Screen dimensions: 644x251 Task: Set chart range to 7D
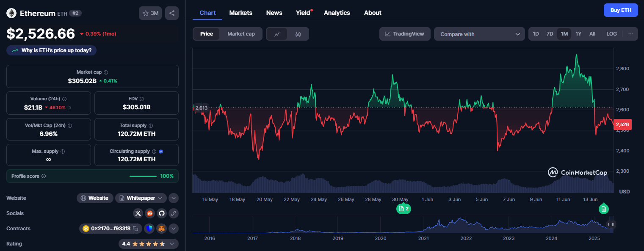[x=550, y=34]
